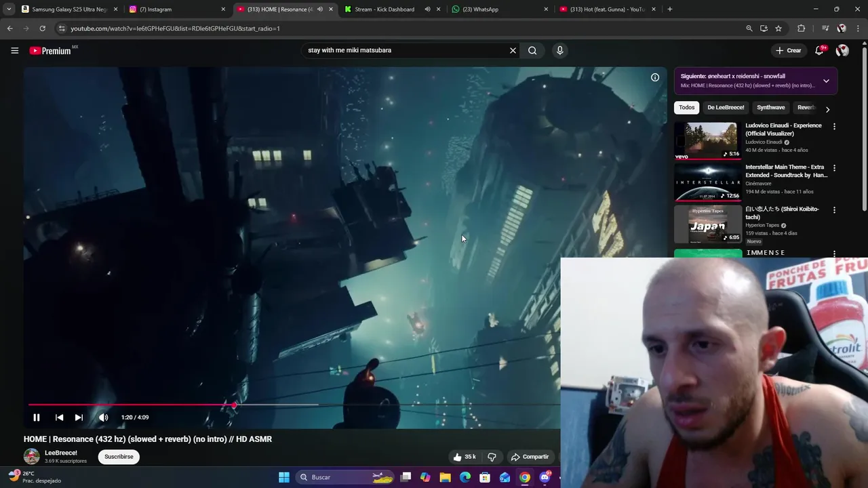The width and height of the screenshot is (868, 488).
Task: Click the Crear create button
Action: (789, 50)
